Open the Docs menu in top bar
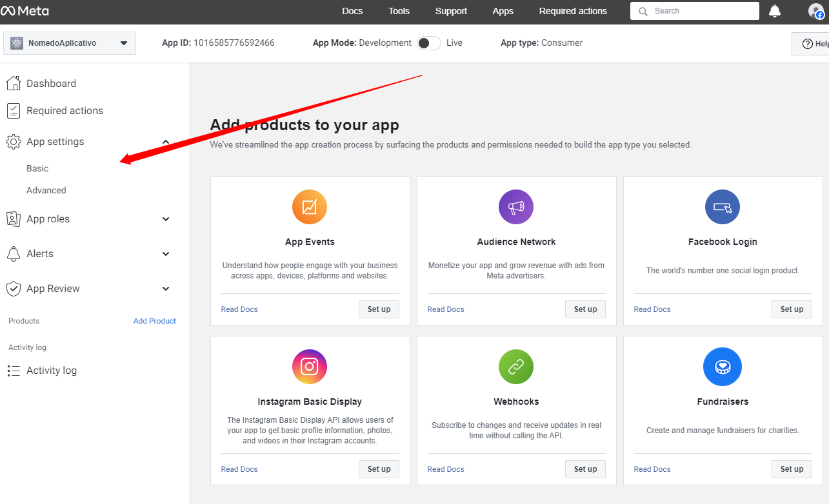The width and height of the screenshot is (829, 504). (x=352, y=11)
